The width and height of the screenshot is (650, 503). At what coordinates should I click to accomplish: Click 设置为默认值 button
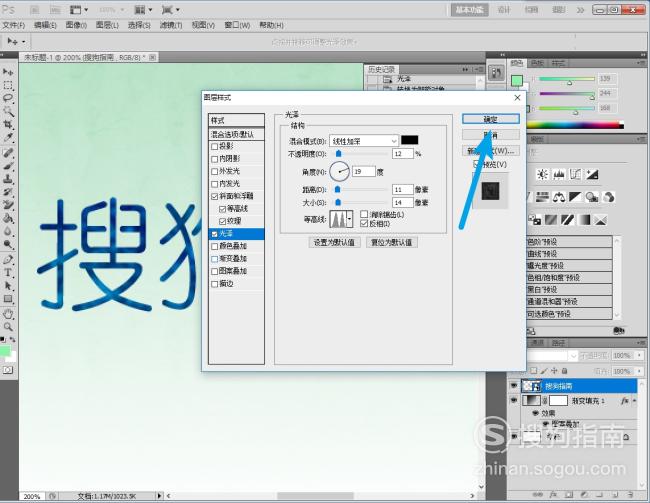(334, 243)
